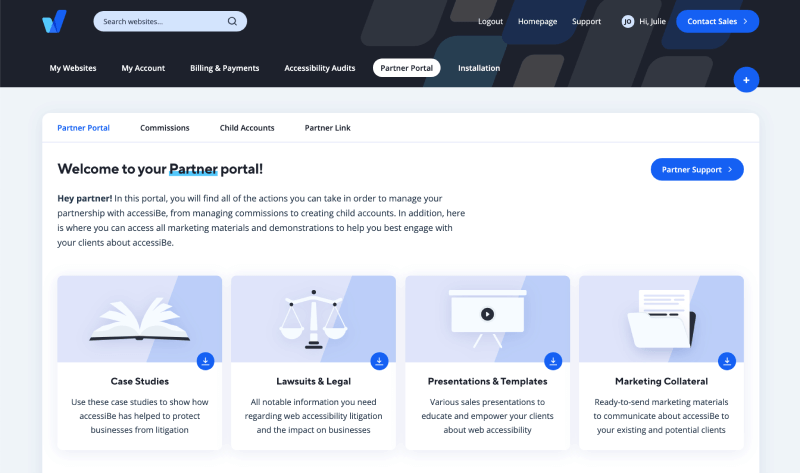This screenshot has width=800, height=473.
Task: Download Case Studies via its download icon
Action: click(x=205, y=361)
